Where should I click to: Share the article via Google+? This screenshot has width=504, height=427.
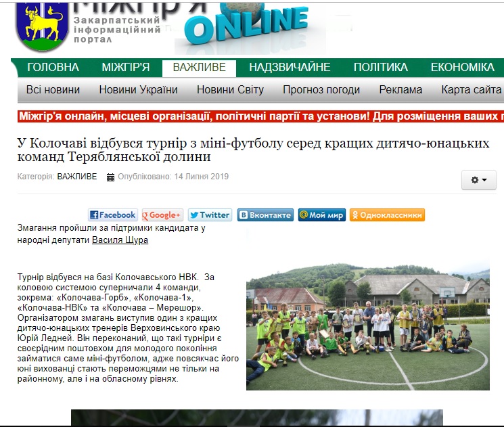click(x=162, y=215)
